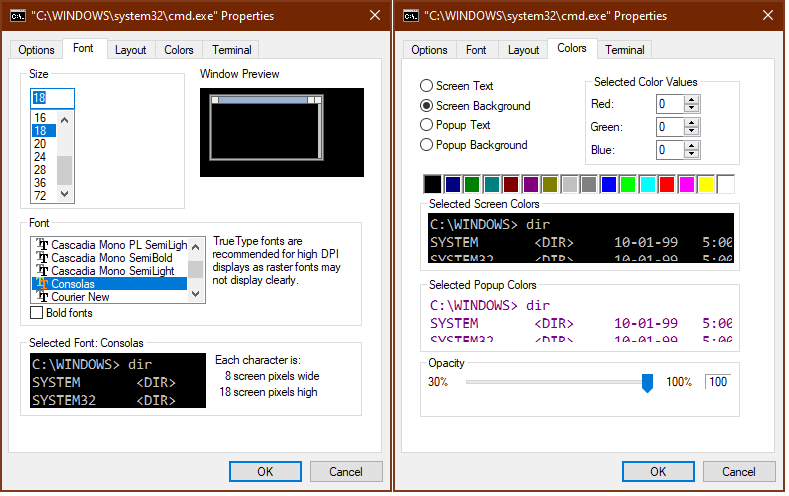
Task: Select the Popup Text radio button
Action: 427,125
